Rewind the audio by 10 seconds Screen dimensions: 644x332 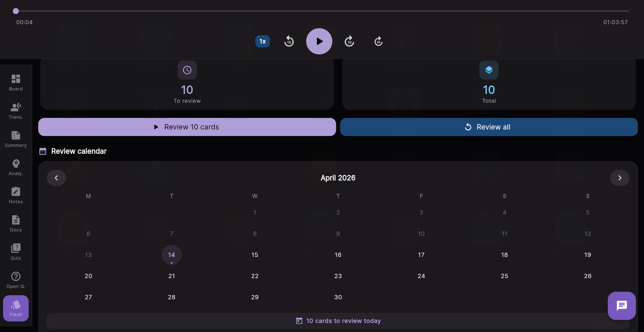tap(289, 41)
